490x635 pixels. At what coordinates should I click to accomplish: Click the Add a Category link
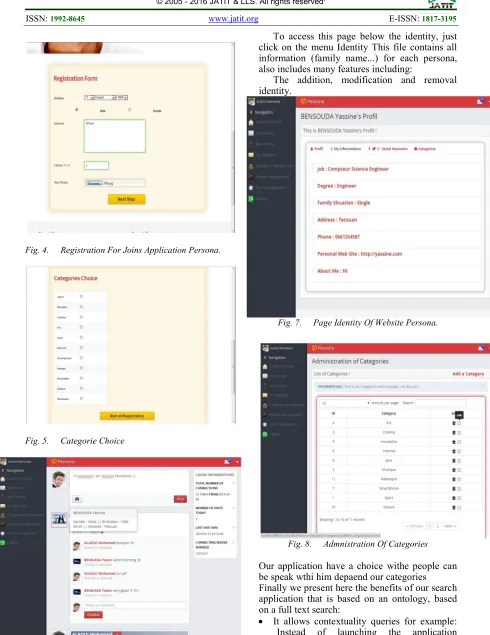(x=468, y=374)
